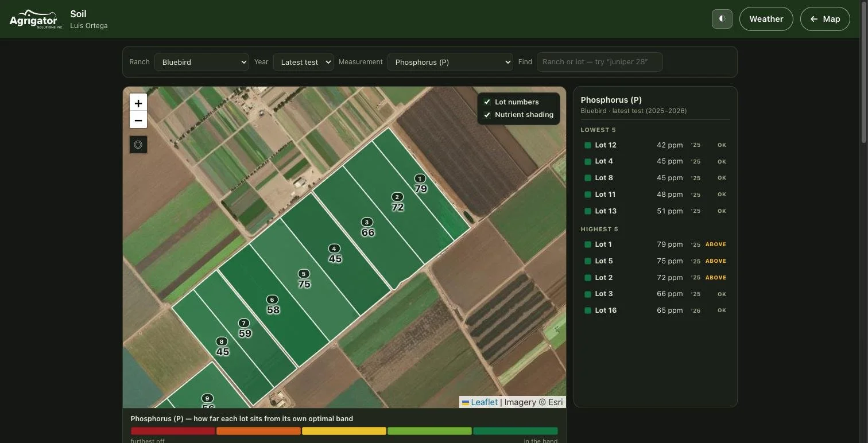
Task: Select Lot 2 row in Highest 5
Action: (x=655, y=278)
